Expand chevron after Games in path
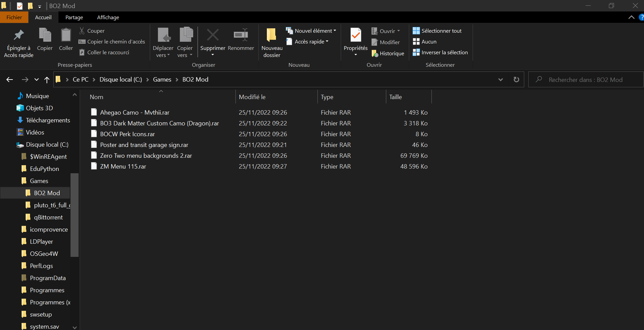 pyautogui.click(x=177, y=80)
